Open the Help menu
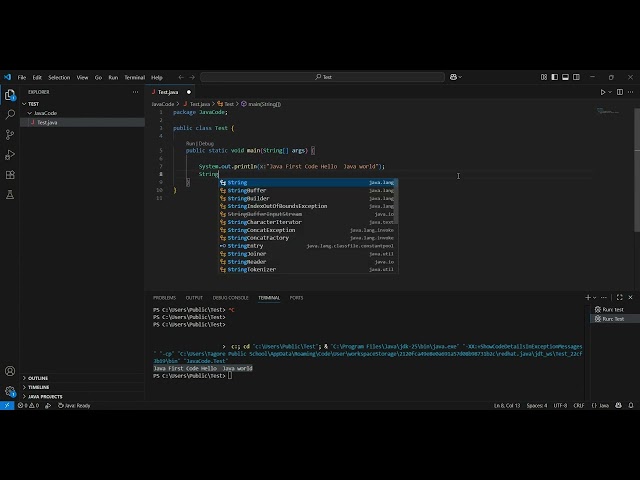Screen dimensions: 640x480 point(157,77)
